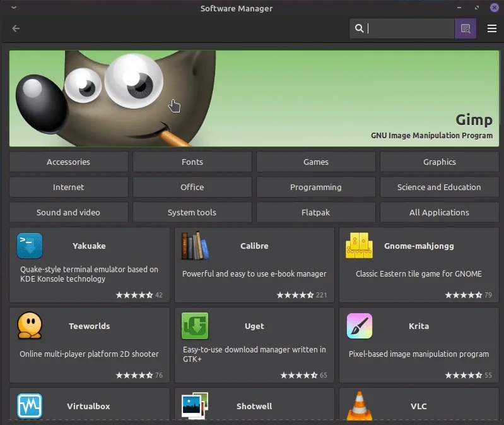Open the Fonts category
Image resolution: width=504 pixels, height=425 pixels.
pyautogui.click(x=192, y=162)
